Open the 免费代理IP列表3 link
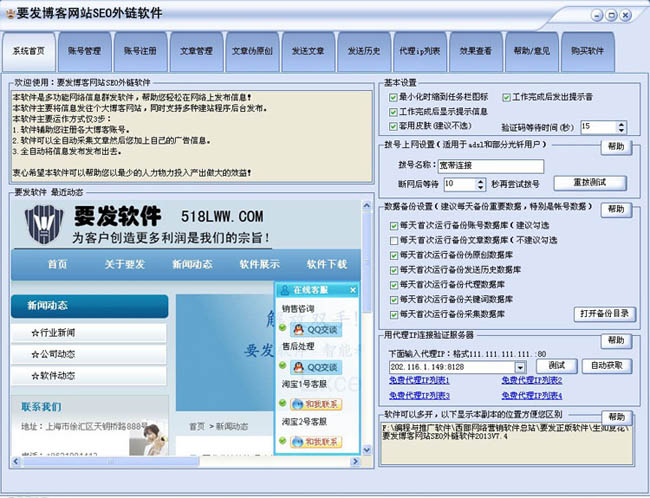Image resolution: width=650 pixels, height=498 pixels. 419,396
